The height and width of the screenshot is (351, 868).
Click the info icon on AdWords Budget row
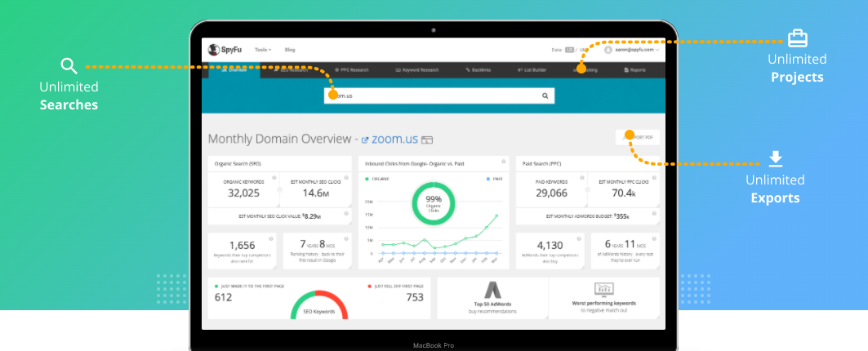click(654, 212)
